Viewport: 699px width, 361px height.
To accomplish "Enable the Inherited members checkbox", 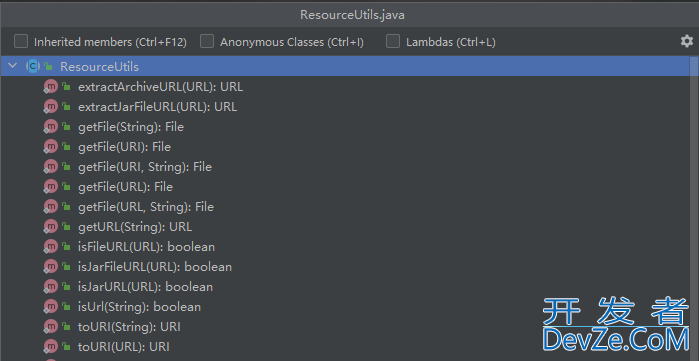I will tap(21, 41).
